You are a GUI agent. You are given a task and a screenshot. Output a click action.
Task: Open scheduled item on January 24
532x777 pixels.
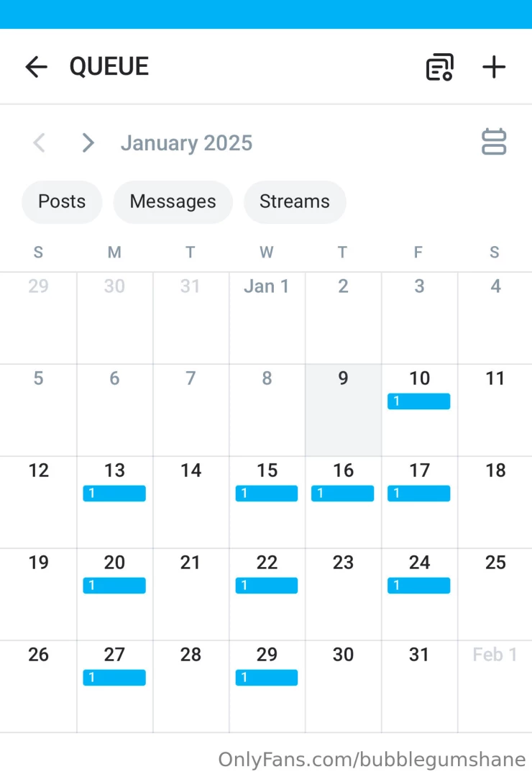[x=419, y=585]
